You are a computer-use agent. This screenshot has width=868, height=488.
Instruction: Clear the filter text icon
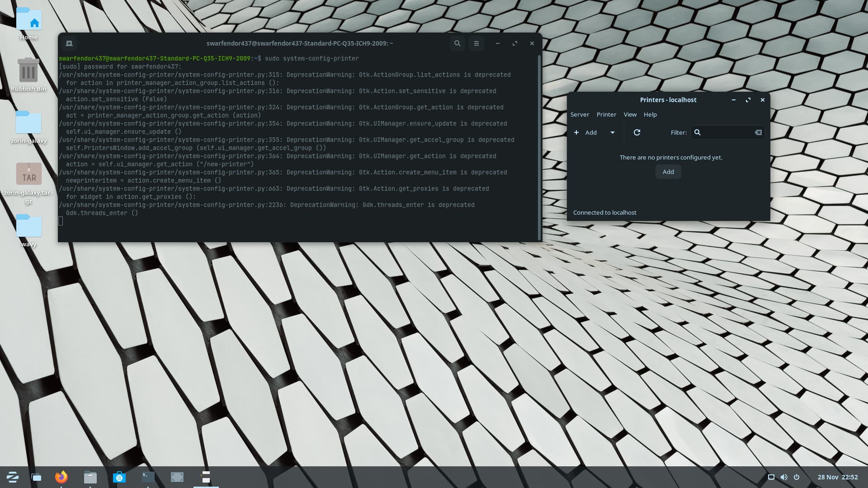[x=758, y=132]
